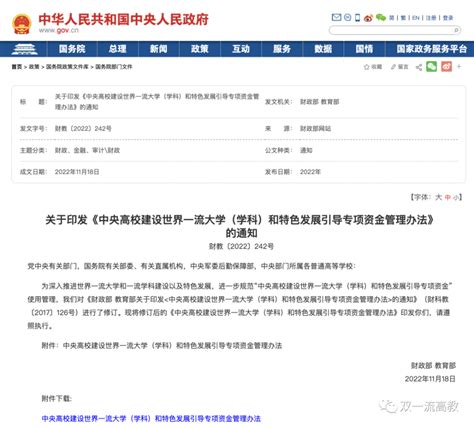Open the 服务 navigation tab

point(282,49)
